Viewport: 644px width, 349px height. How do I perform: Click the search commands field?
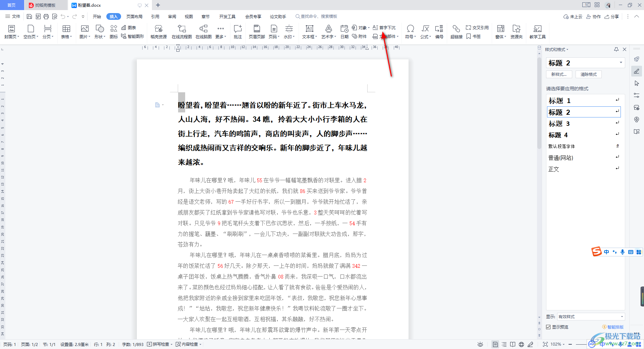(316, 16)
